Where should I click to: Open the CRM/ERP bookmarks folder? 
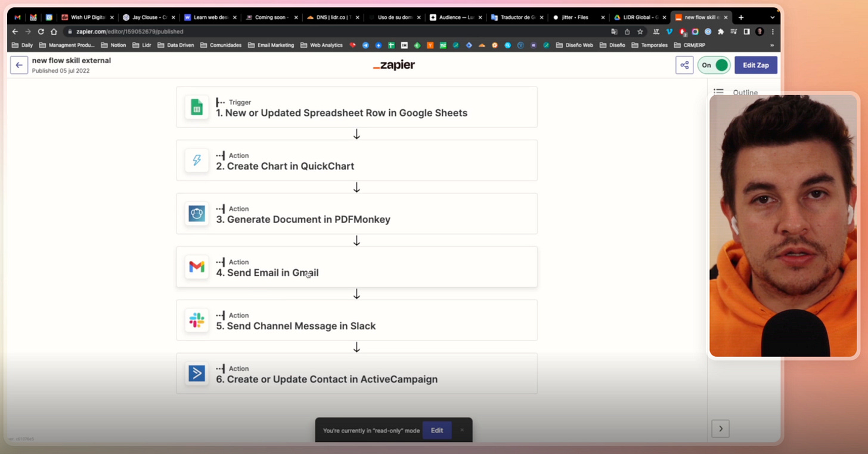690,45
